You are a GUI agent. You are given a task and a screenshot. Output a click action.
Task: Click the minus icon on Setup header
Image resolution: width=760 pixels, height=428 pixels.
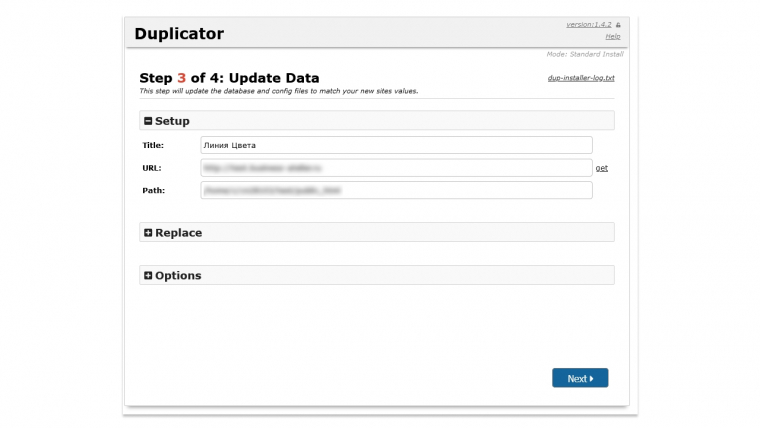[x=148, y=121]
